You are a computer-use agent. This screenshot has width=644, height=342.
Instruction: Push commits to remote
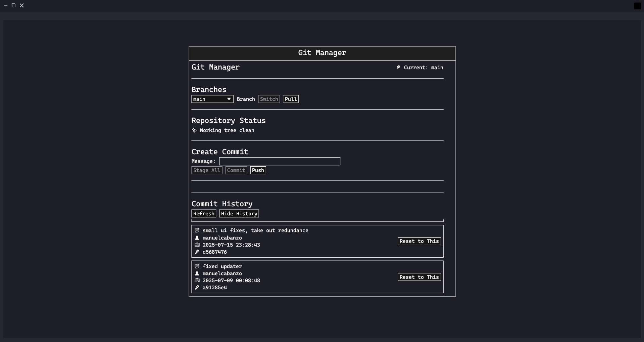tap(258, 170)
